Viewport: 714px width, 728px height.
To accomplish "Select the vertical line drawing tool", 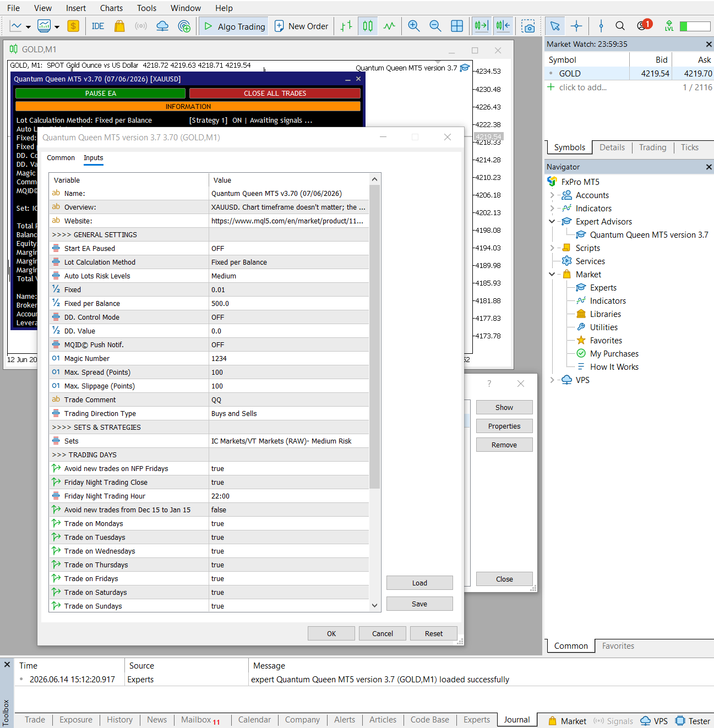I will [601, 26].
